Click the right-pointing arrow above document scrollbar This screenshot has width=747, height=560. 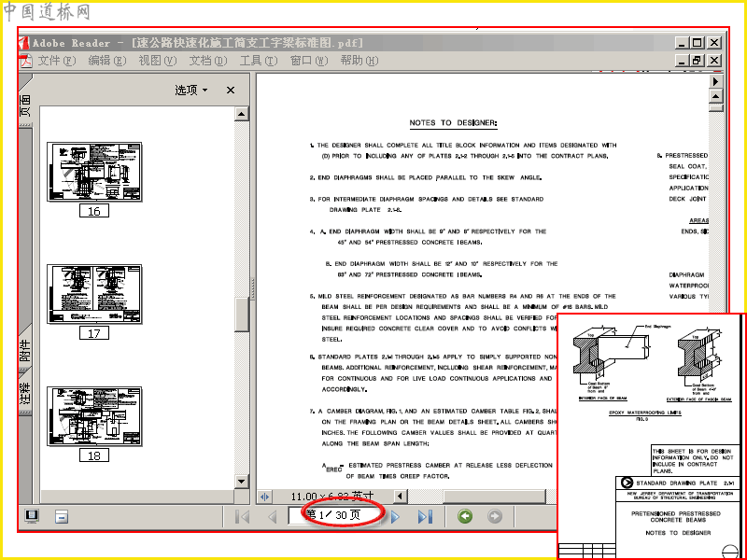pyautogui.click(x=715, y=81)
